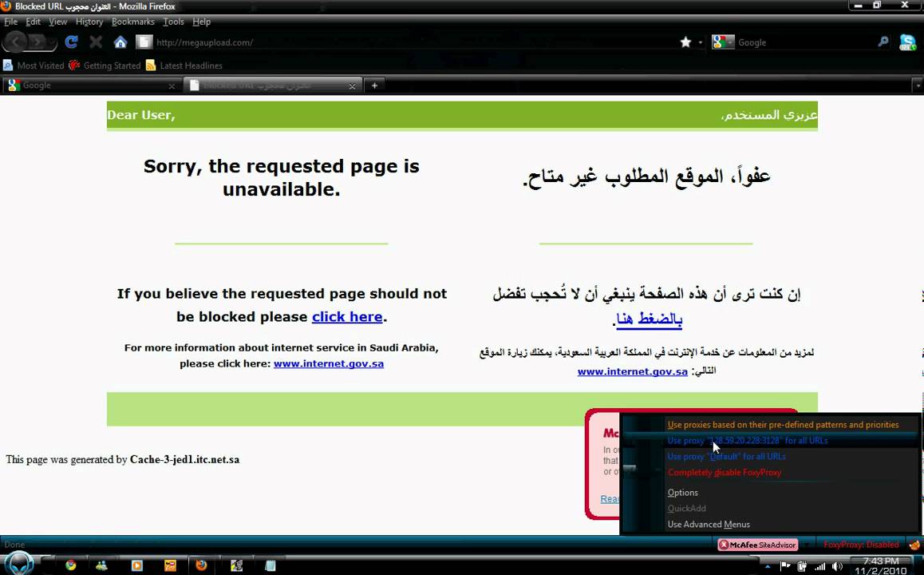This screenshot has width=924, height=575.
Task: Open the volume speaker tray icon
Action: tap(837, 566)
